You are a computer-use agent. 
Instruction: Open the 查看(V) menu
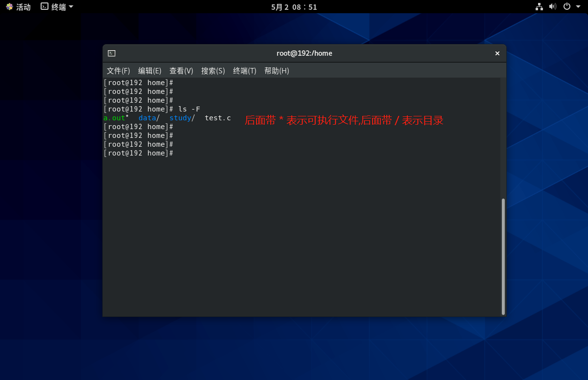pos(181,71)
